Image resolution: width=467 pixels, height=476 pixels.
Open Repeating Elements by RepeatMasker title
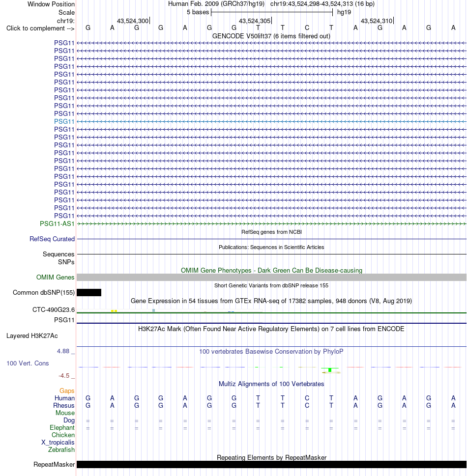(x=271, y=457)
